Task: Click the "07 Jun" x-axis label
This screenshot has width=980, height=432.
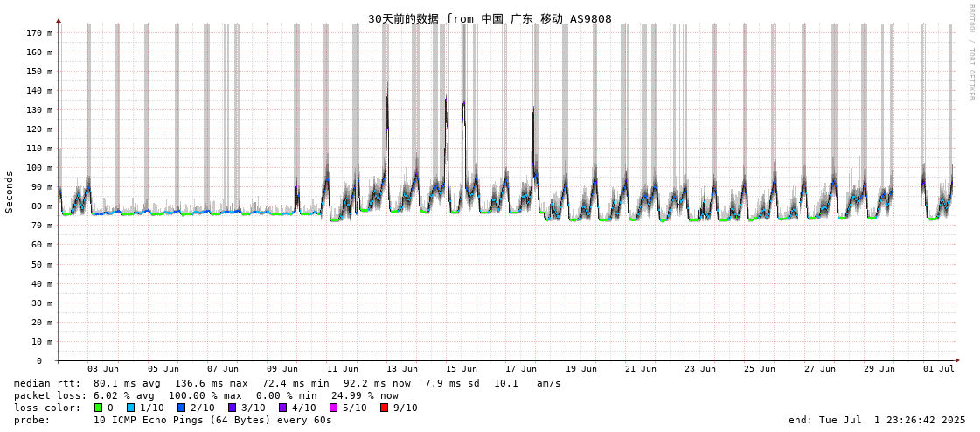Action: pos(223,369)
